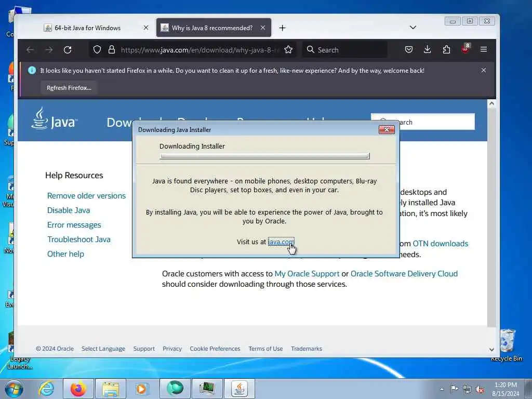Click the Java logo in page header
This screenshot has height=399, width=532.
click(x=54, y=119)
